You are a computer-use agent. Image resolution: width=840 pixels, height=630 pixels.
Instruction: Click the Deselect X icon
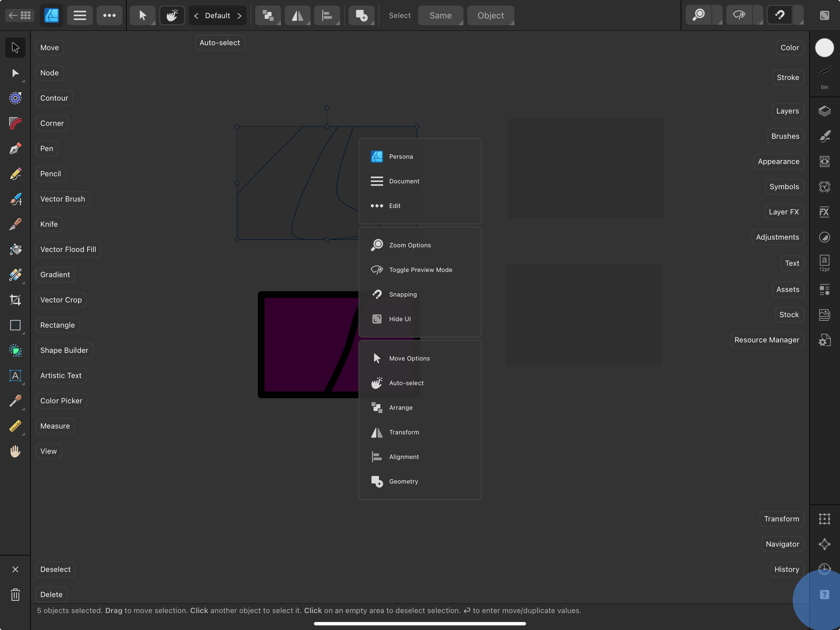[15, 569]
